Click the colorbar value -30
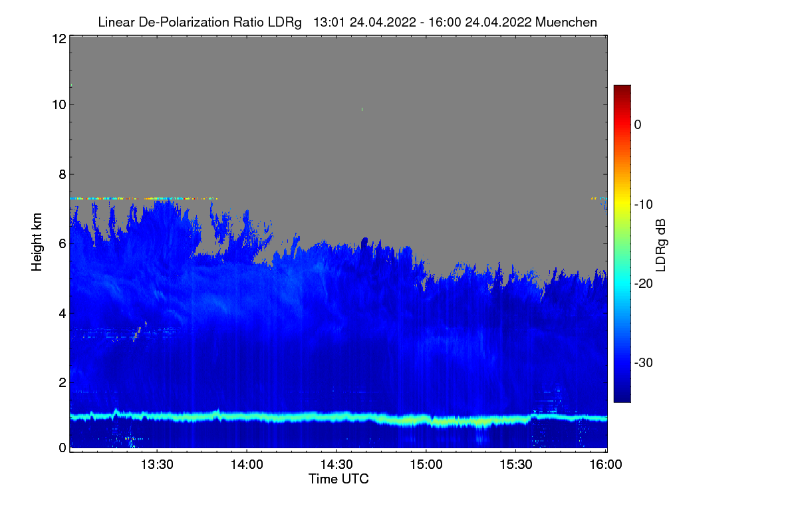The width and height of the screenshot is (798, 532). 643,363
